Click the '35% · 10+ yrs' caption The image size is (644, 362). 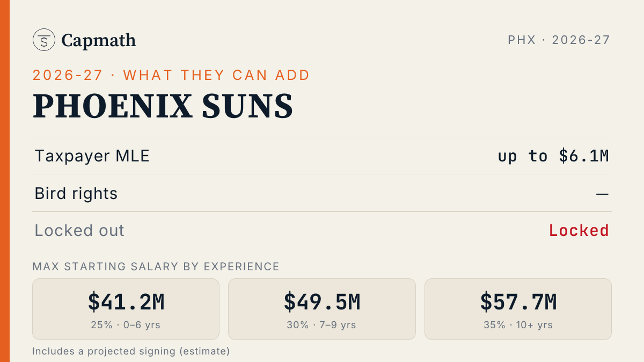[518, 325]
